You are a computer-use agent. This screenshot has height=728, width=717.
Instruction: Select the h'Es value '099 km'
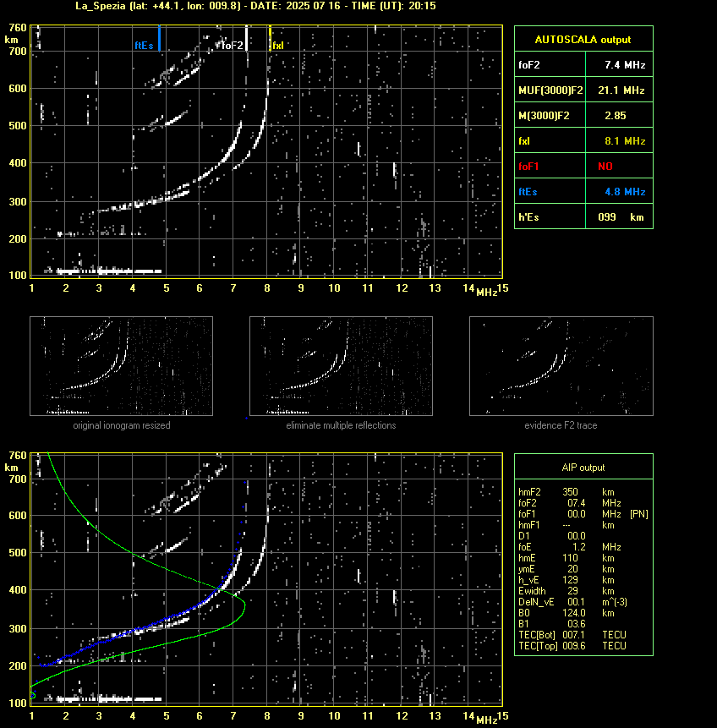click(621, 217)
